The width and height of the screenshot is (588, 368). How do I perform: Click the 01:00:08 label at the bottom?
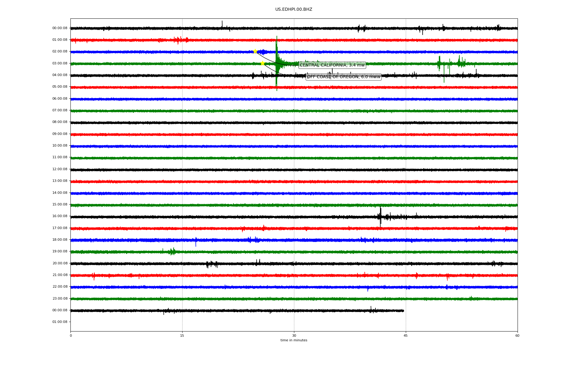click(60, 322)
